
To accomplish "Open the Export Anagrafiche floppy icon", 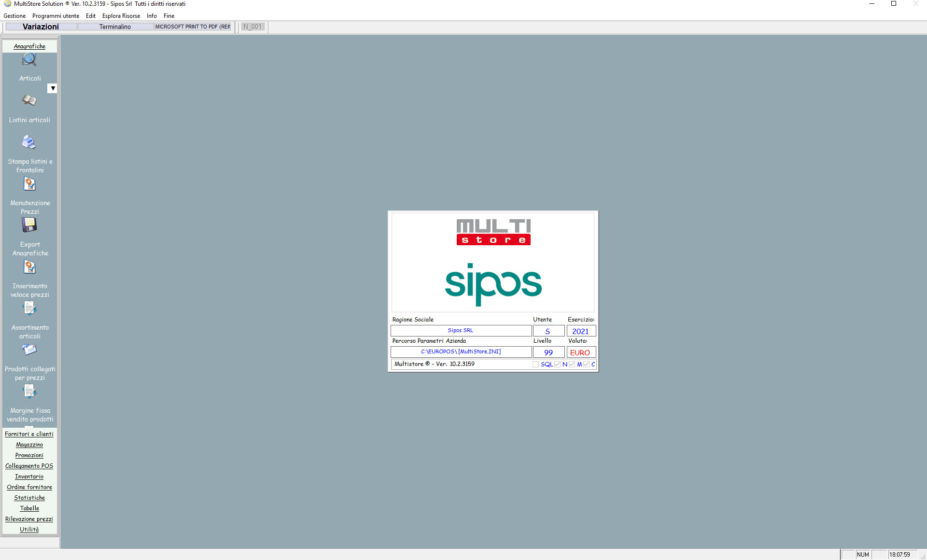I will point(29,225).
